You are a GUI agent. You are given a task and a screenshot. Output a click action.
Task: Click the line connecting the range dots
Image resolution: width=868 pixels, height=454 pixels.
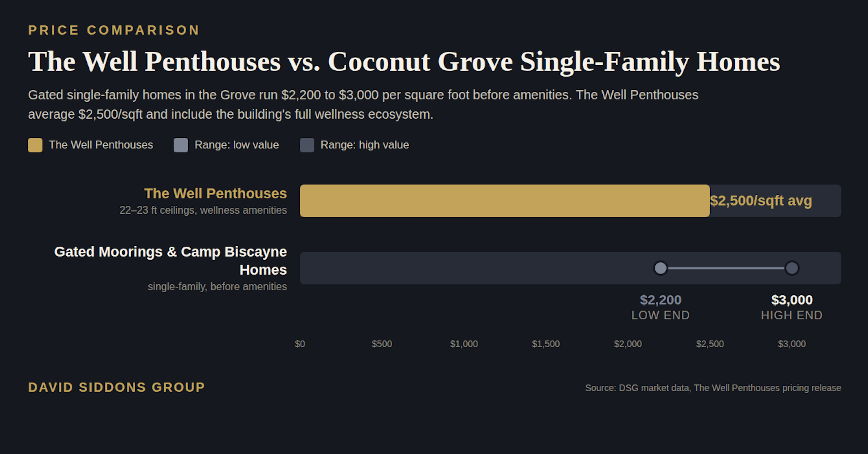(726, 268)
